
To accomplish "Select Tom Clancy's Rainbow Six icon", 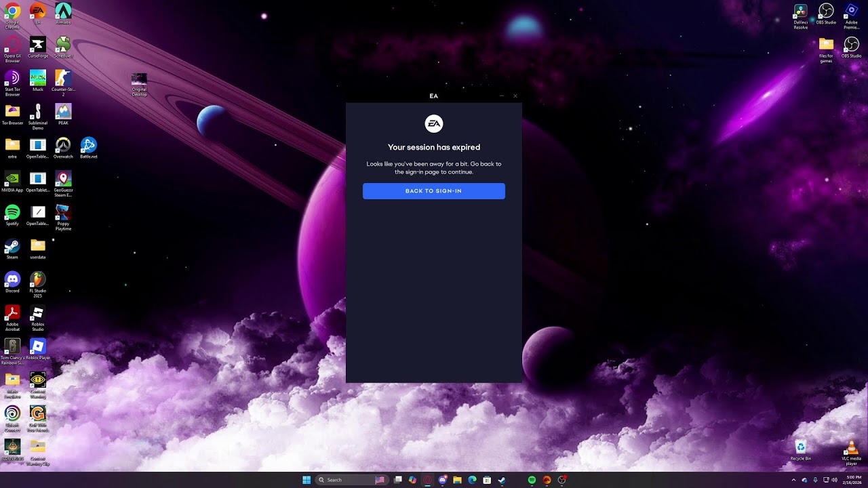I will pos(12,352).
